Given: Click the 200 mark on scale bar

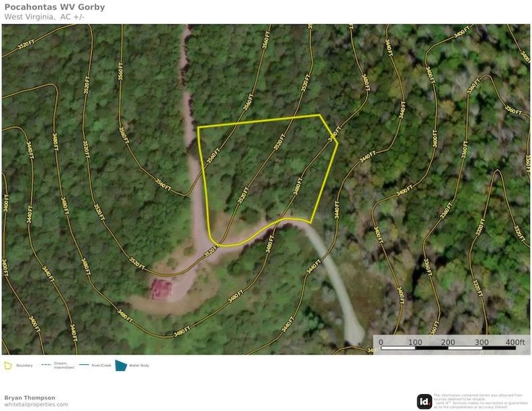Looking at the screenshot, I should [x=448, y=342].
